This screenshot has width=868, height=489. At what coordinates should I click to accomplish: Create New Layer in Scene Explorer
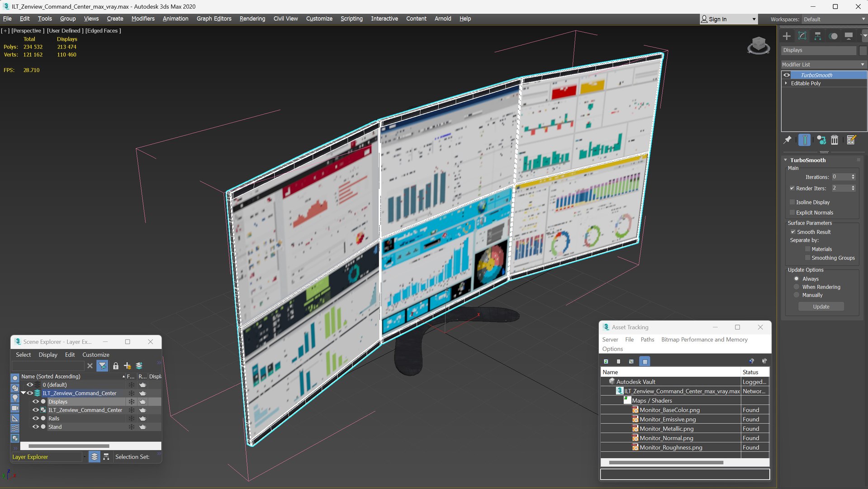pyautogui.click(x=128, y=366)
